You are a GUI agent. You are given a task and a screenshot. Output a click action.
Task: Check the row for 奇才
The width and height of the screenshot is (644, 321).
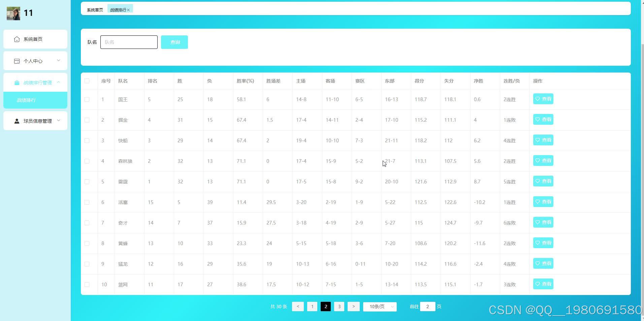(87, 223)
